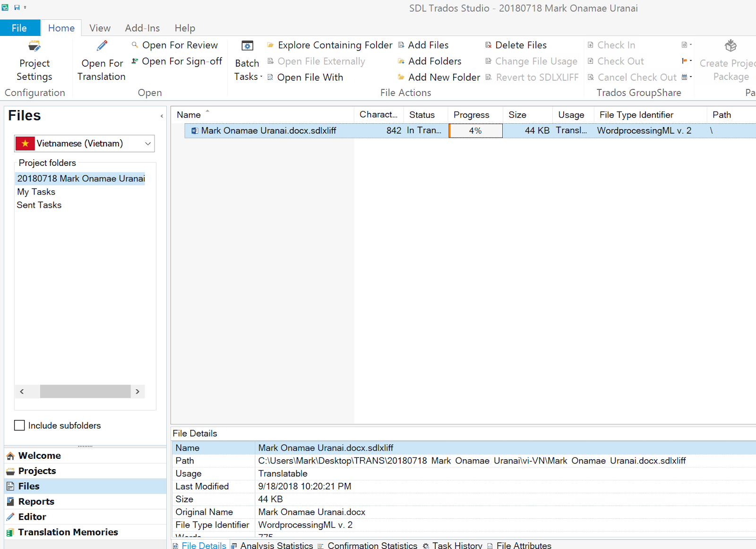
Task: Click Add New Folder
Action: (x=439, y=77)
